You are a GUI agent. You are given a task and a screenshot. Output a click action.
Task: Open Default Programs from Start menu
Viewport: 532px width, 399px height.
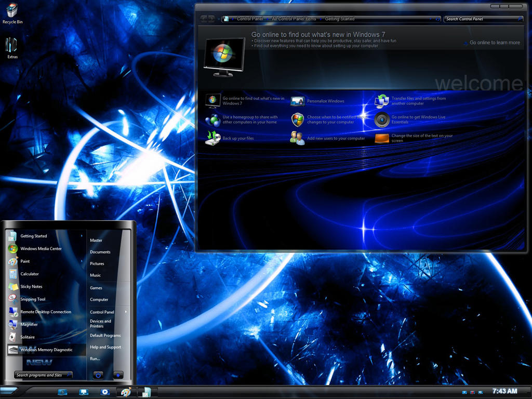point(105,335)
